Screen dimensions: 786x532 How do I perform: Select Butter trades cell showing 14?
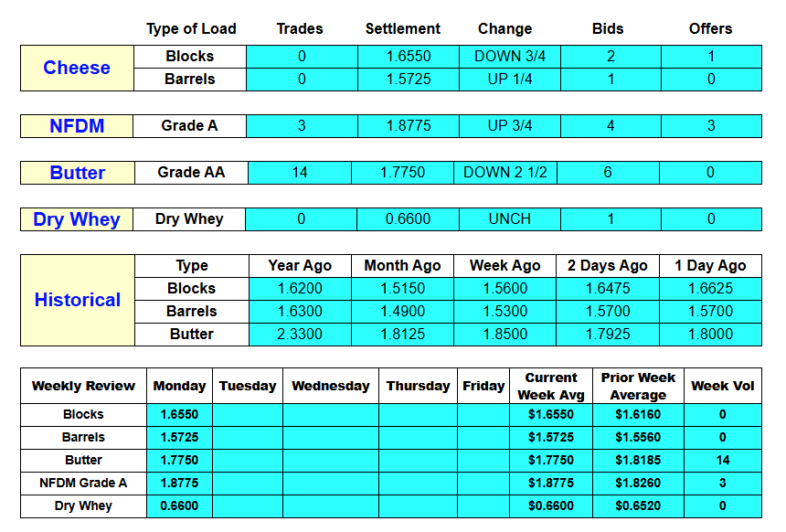[x=300, y=173]
